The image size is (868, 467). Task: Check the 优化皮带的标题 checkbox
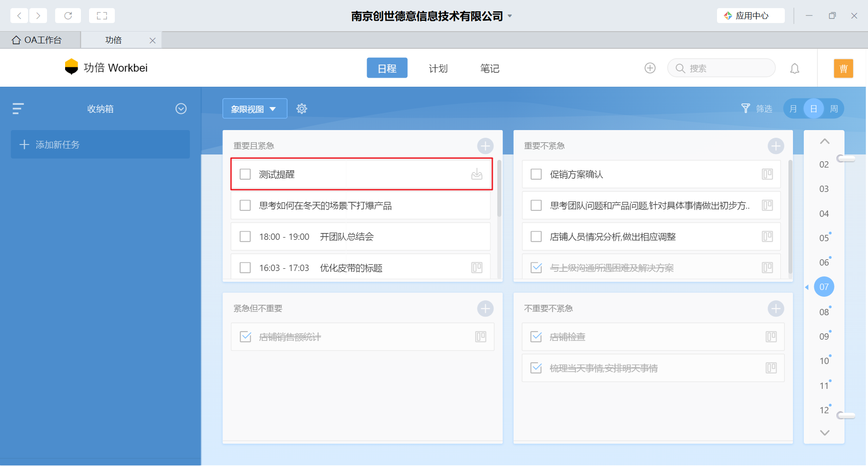click(x=245, y=268)
